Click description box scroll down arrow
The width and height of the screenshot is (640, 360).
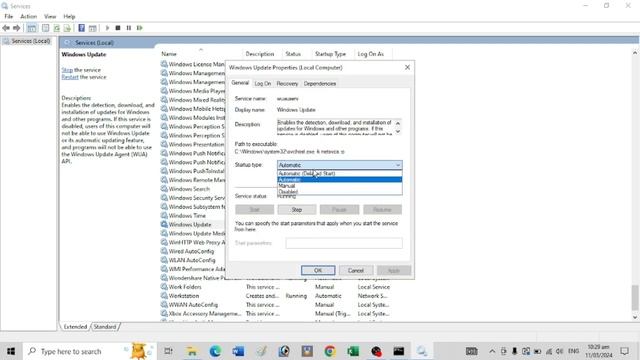pyautogui.click(x=398, y=131)
